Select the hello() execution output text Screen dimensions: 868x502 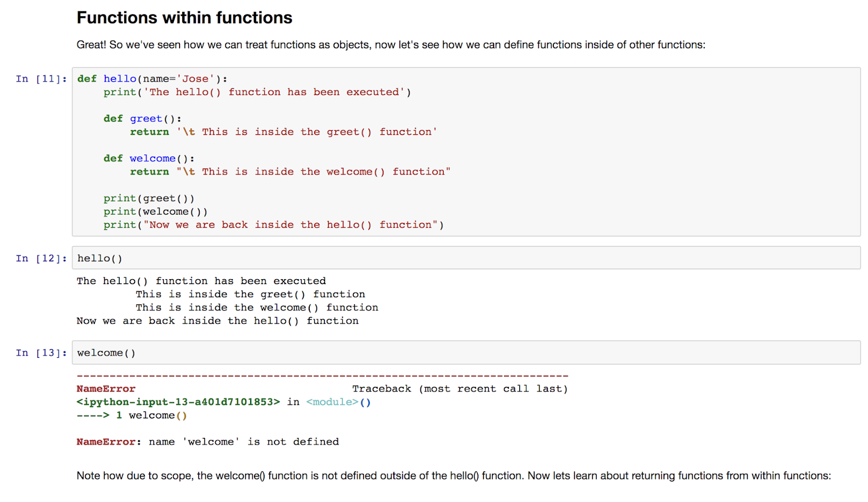[x=201, y=281]
